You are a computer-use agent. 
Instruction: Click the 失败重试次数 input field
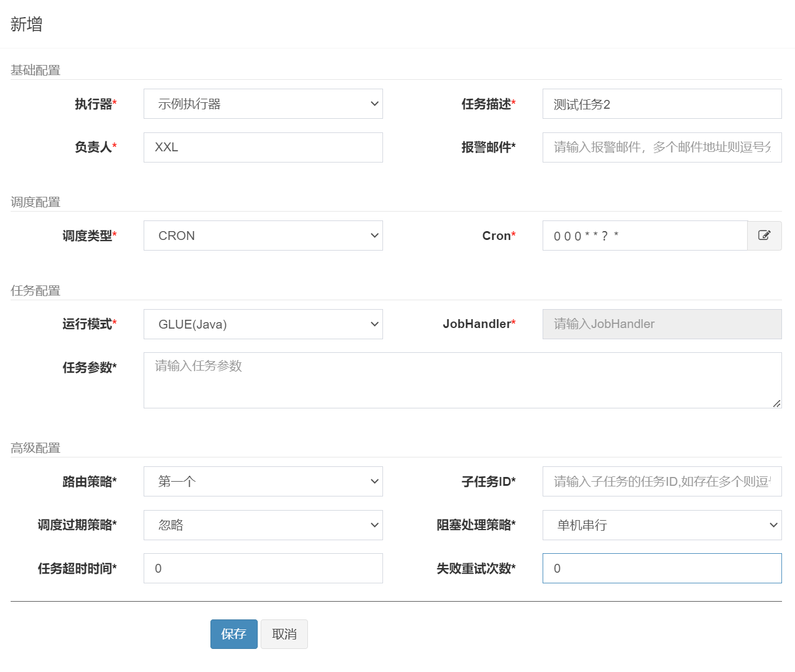click(661, 569)
